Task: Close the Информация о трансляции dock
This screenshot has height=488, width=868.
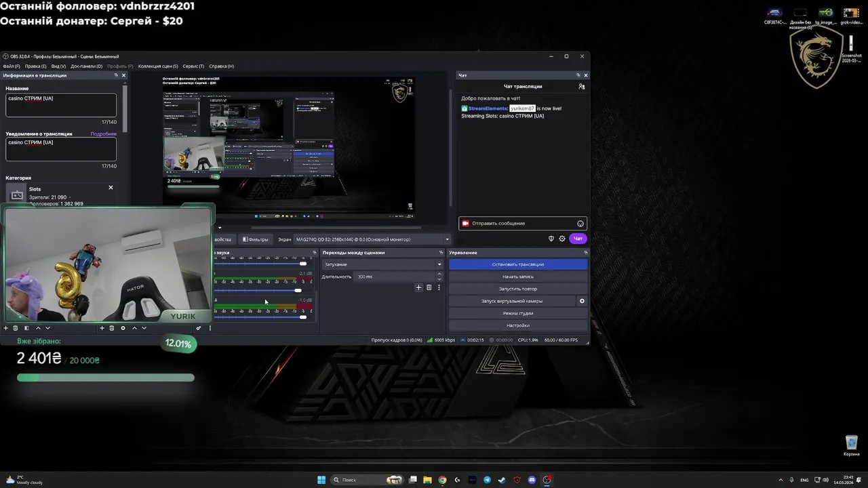Action: (x=123, y=75)
